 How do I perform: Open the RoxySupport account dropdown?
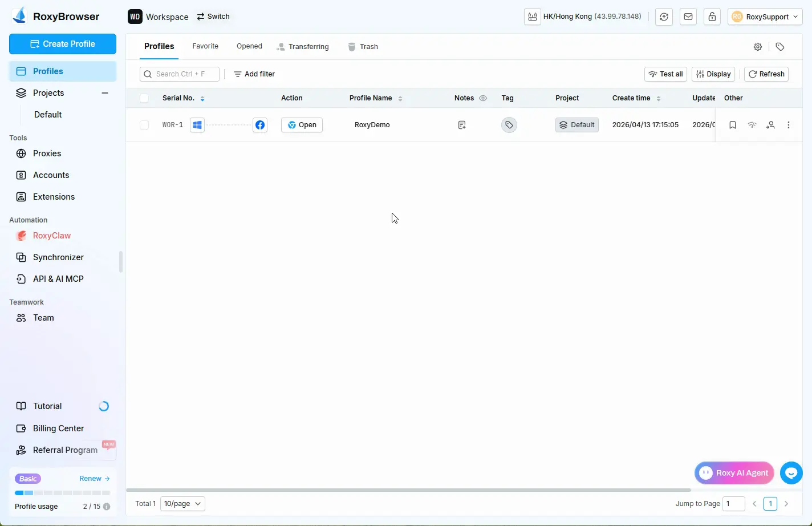tap(765, 17)
